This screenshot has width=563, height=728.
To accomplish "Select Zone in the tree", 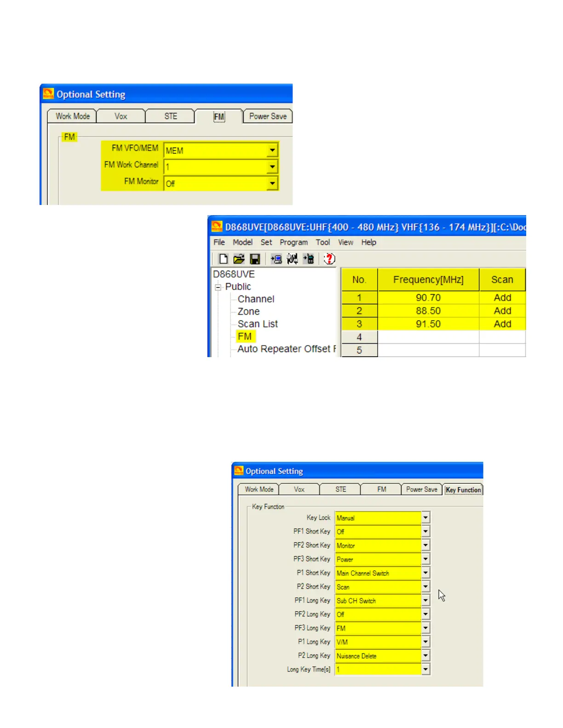I will click(248, 312).
